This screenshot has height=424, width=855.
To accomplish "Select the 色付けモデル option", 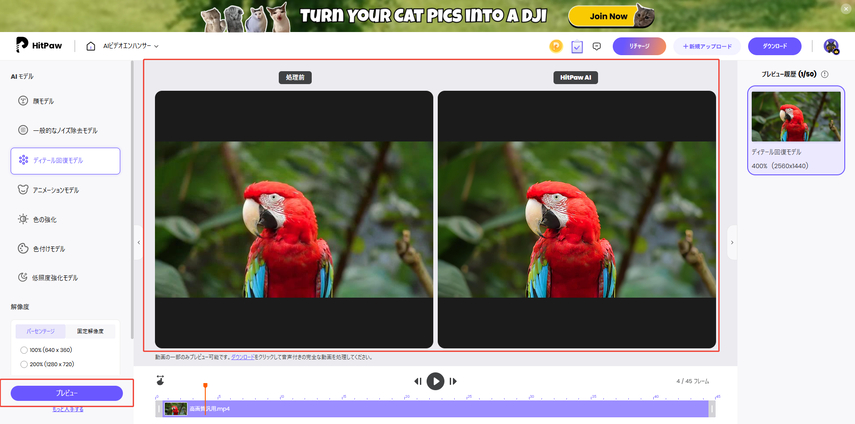I will click(65, 249).
